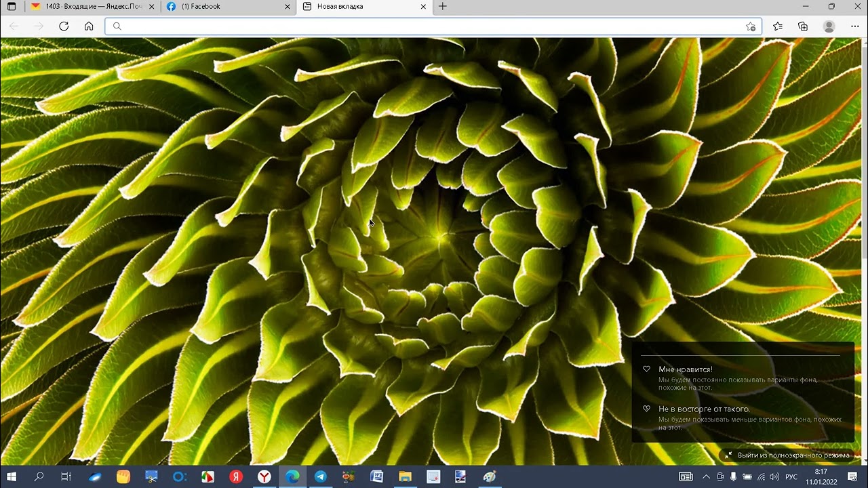Viewport: 868px width, 488px height.
Task: Like this background with Мне нравится
Action: click(685, 369)
